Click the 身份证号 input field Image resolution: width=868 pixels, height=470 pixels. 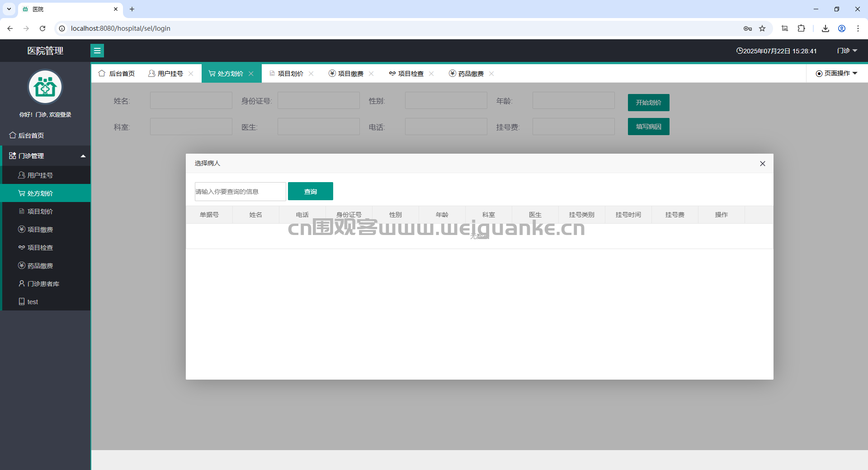tap(318, 100)
